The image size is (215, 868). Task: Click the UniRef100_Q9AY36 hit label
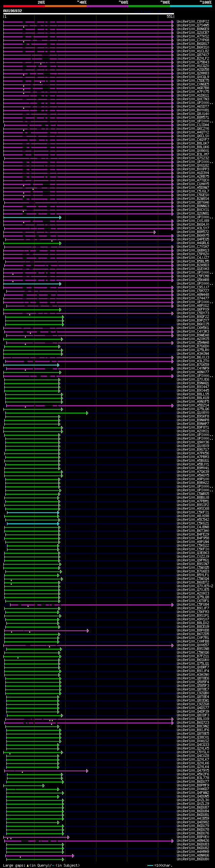(193, 442)
